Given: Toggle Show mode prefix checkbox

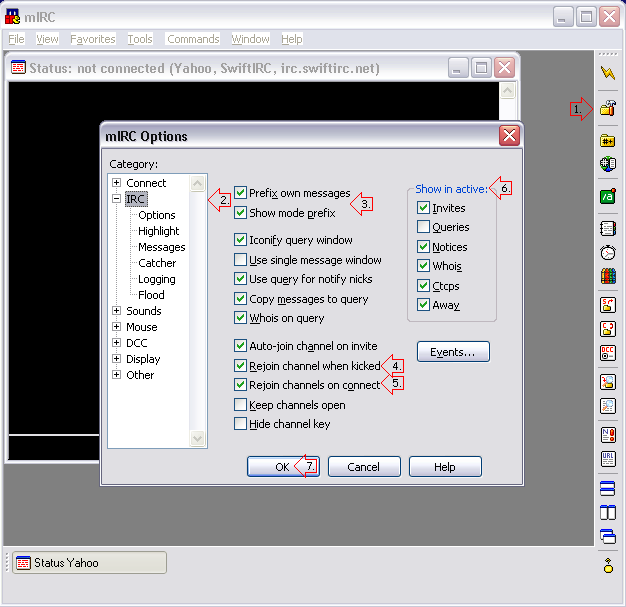Looking at the screenshot, I should (240, 212).
